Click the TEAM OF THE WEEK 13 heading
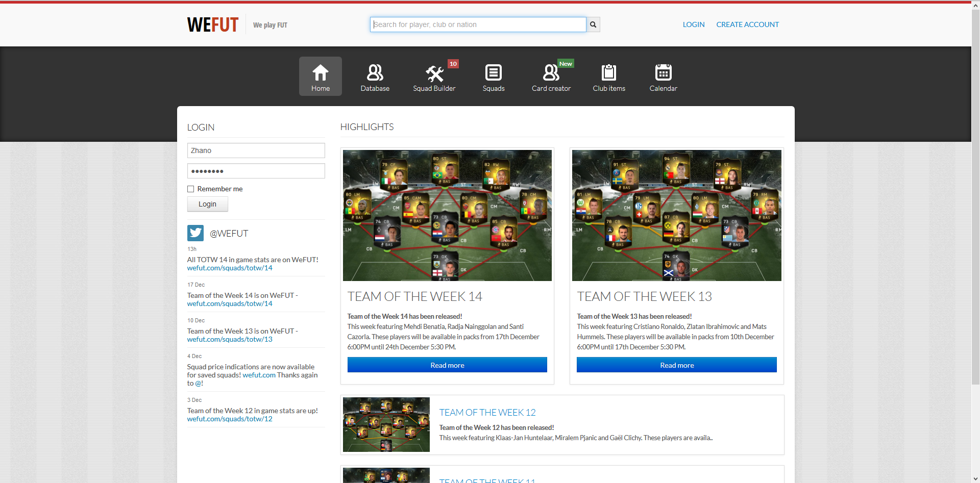 (x=645, y=296)
